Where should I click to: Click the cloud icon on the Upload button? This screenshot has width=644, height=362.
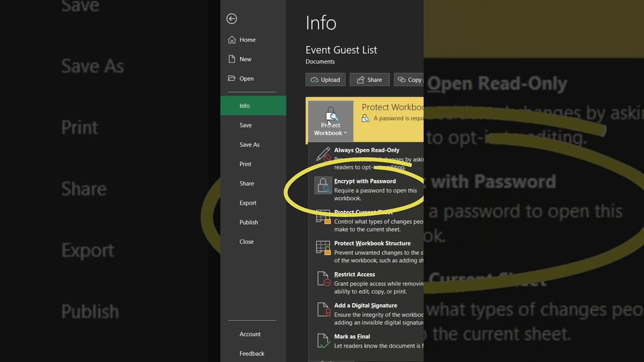[x=314, y=79]
